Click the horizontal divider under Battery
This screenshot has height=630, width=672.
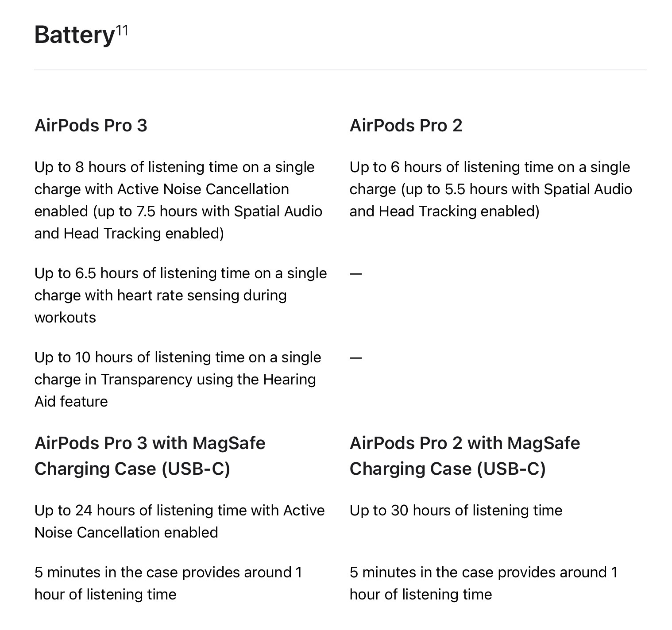[x=340, y=70]
